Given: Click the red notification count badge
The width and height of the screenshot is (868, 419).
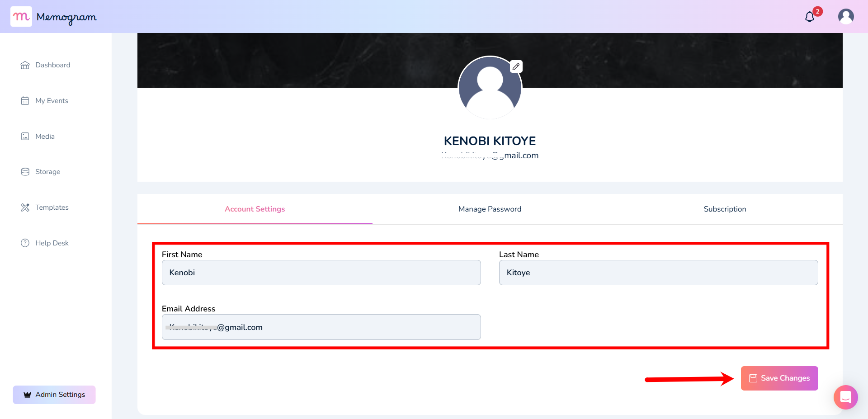Looking at the screenshot, I should (817, 11).
